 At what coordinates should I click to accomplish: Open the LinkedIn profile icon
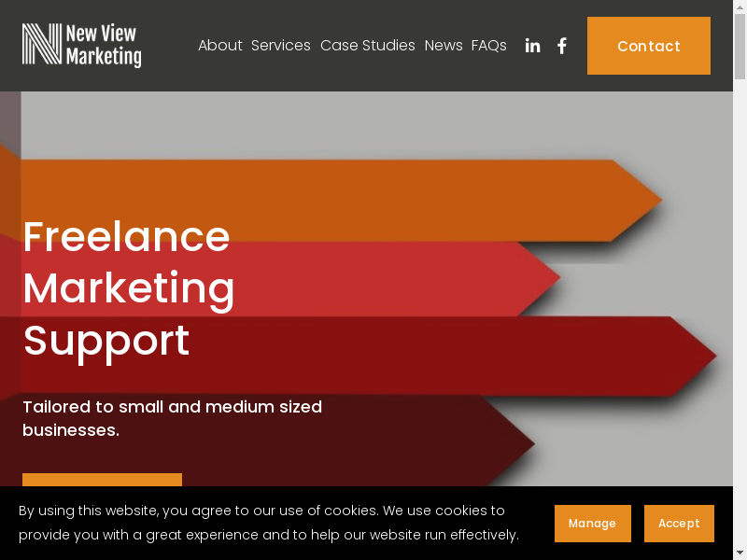532,46
